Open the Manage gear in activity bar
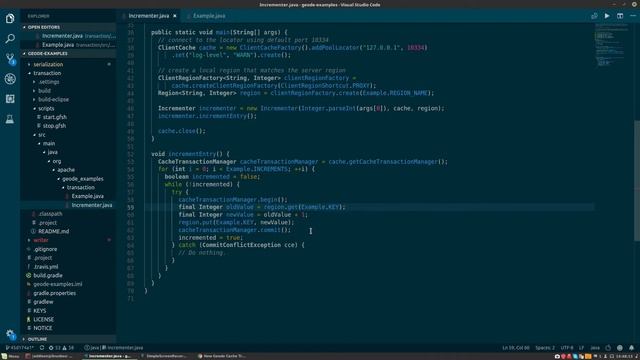Viewport: 640px width, 360px height. click(x=10, y=334)
